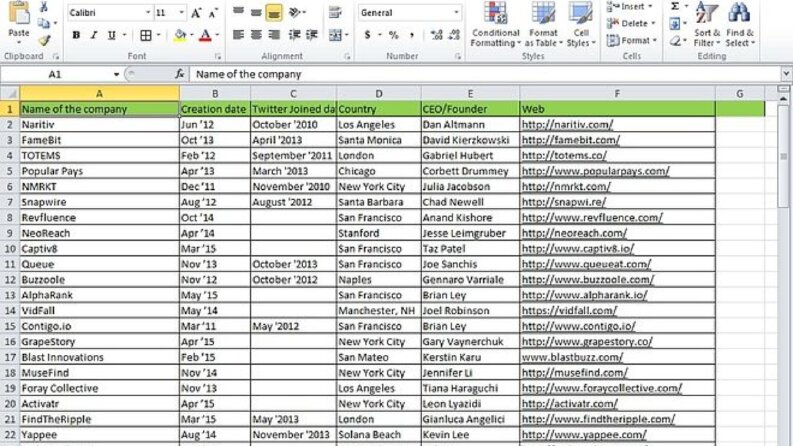Toggle italic formatting
This screenshot has width=793, height=446.
(94, 35)
